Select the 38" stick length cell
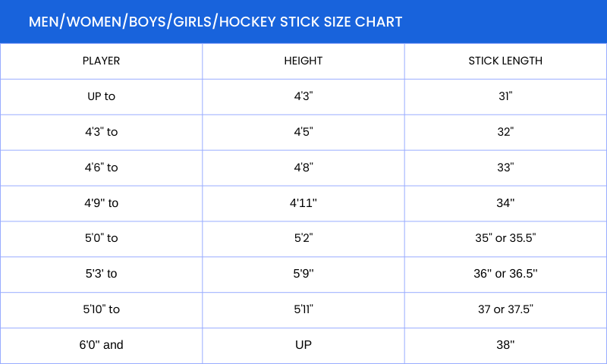Screen dimensions: 607x364 [505, 345]
